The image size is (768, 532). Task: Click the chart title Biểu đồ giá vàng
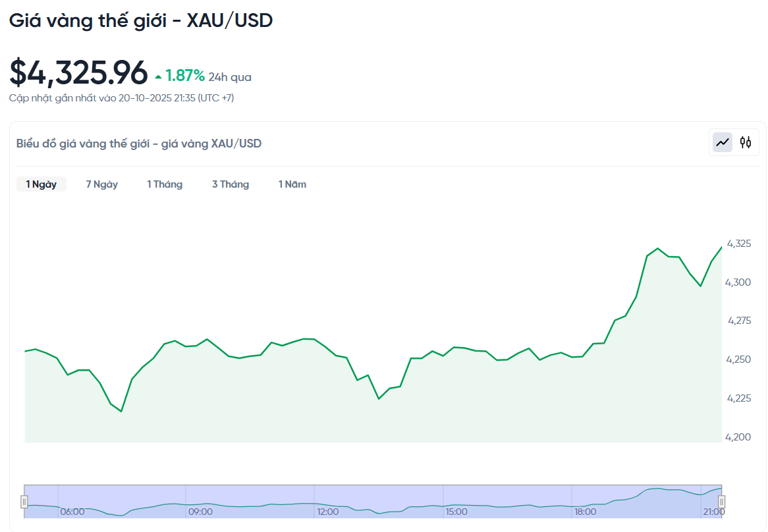point(139,144)
